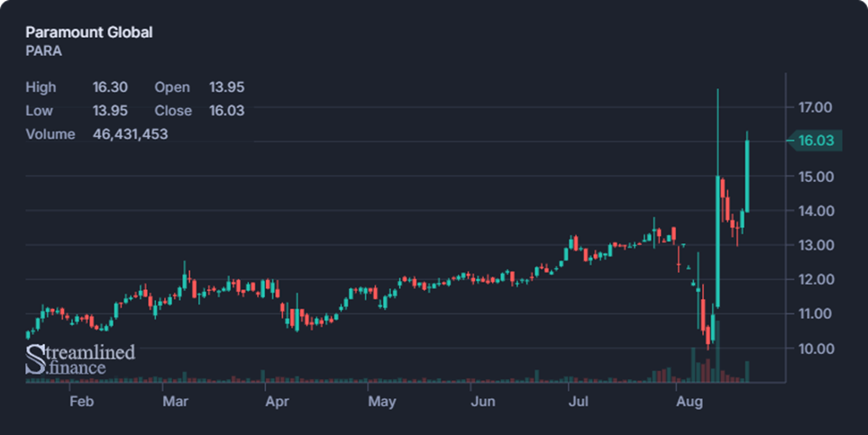868x435 pixels.
Task: Select the PARA ticker symbol
Action: click(x=44, y=51)
